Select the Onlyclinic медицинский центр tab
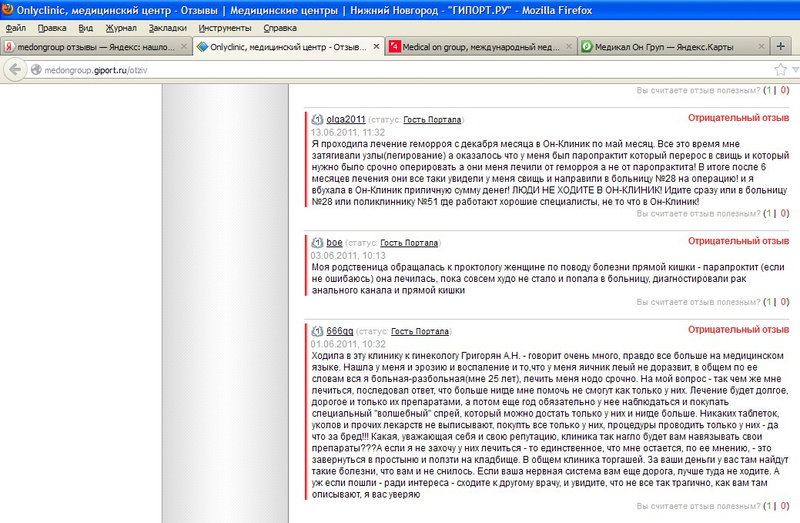The image size is (800, 523). [x=288, y=46]
